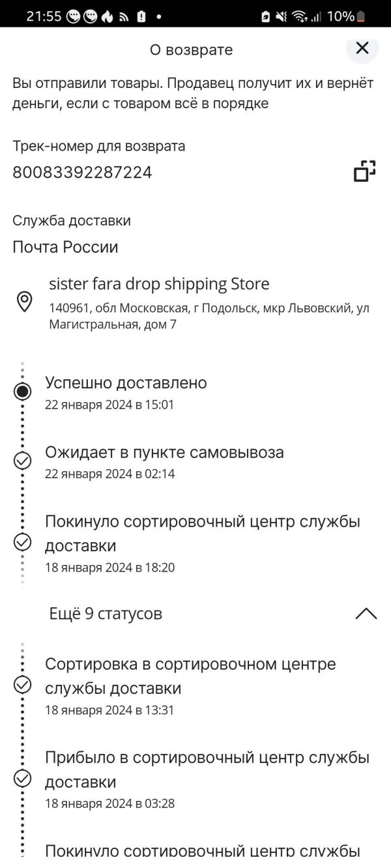391x868 pixels.
Task: Tap checkmark next to 'Ожидает в пункте самовывоза'
Action: 23,461
